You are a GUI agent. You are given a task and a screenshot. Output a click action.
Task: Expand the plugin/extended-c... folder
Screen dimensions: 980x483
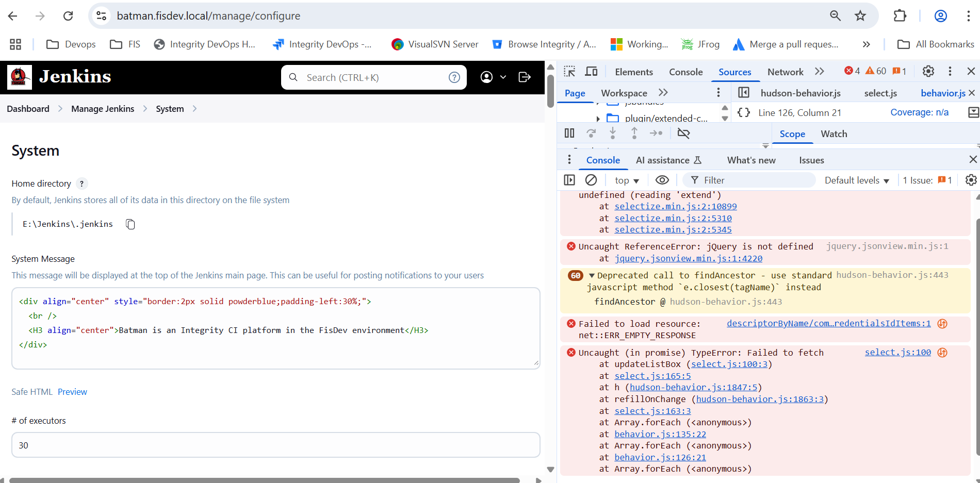pyautogui.click(x=598, y=119)
